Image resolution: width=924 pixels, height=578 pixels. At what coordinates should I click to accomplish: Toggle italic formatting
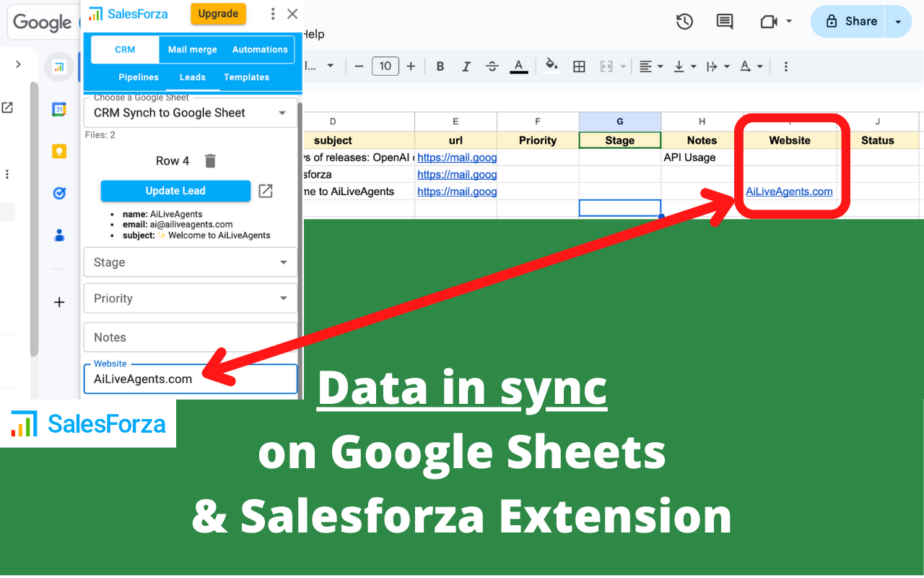click(466, 66)
